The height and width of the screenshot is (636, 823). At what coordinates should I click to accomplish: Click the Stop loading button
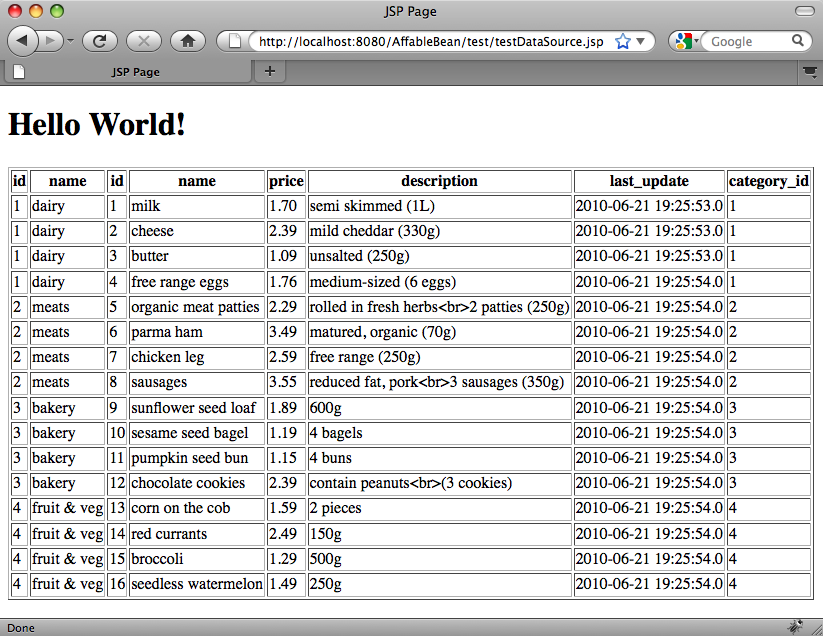(144, 41)
